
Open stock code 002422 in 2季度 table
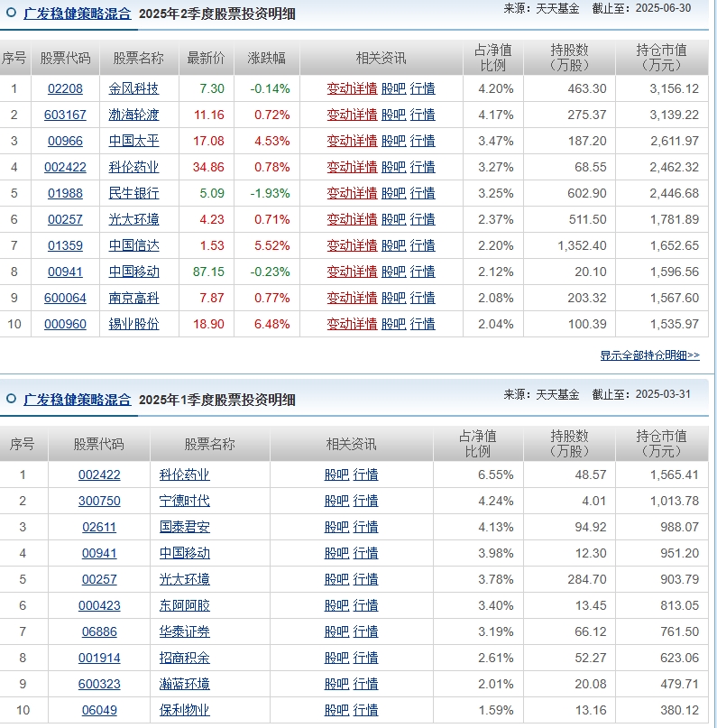[65, 167]
